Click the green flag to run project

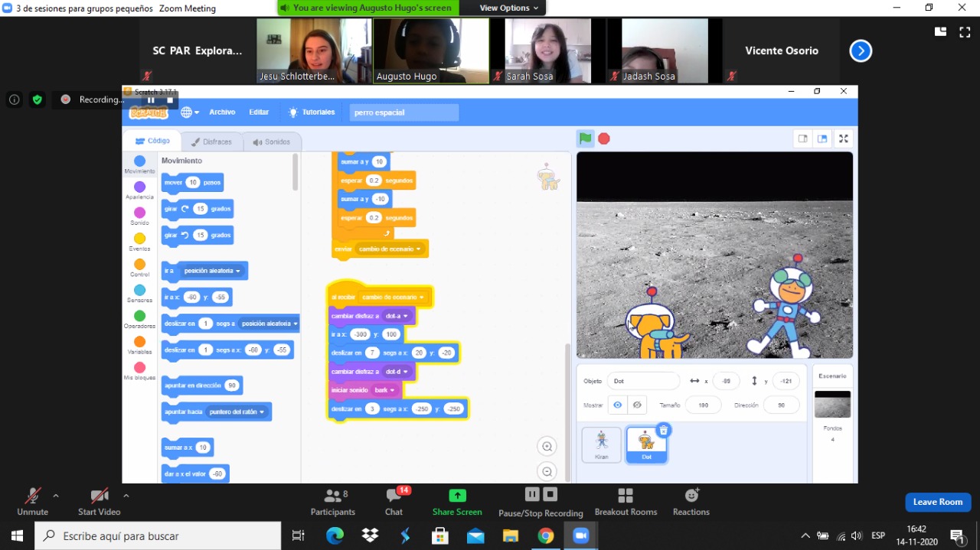coord(585,138)
